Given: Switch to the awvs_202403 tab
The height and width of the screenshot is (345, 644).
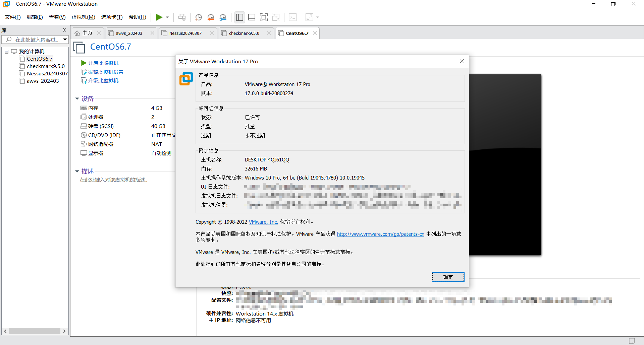Looking at the screenshot, I should (129, 33).
